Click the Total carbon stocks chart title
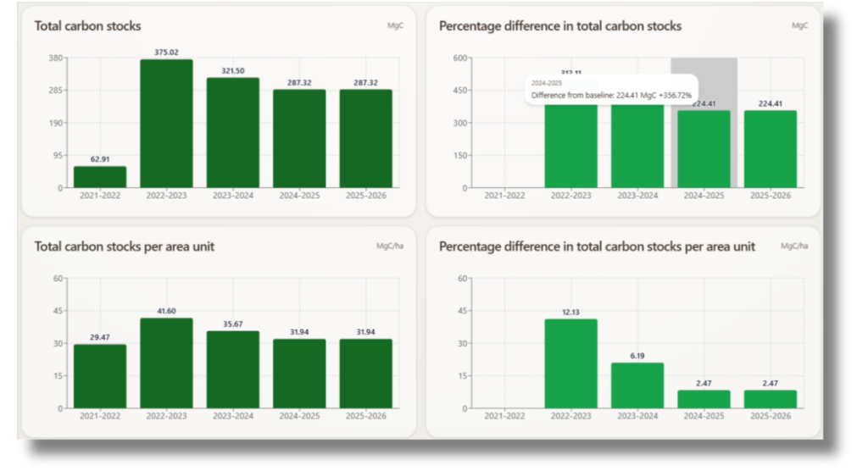The width and height of the screenshot is (868, 471). [x=87, y=26]
